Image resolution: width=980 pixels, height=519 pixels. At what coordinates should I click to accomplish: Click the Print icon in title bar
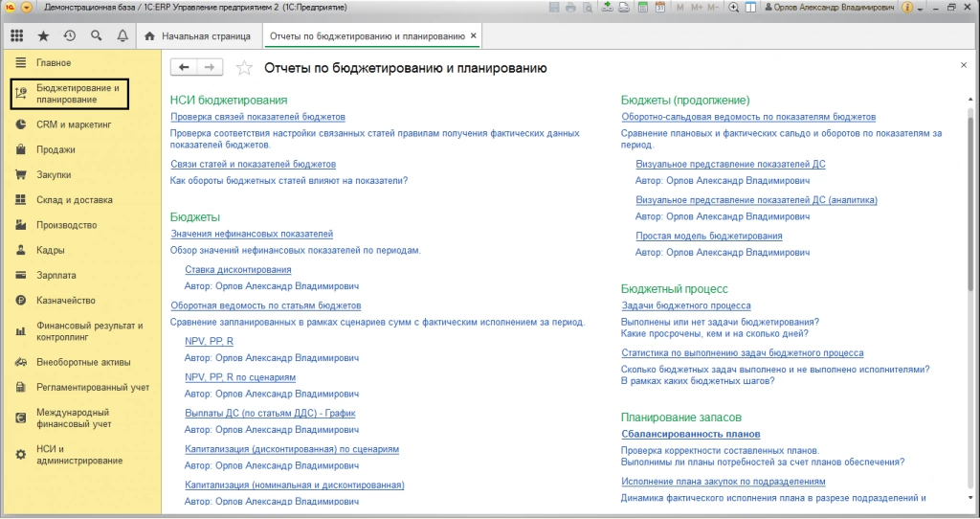click(x=570, y=8)
